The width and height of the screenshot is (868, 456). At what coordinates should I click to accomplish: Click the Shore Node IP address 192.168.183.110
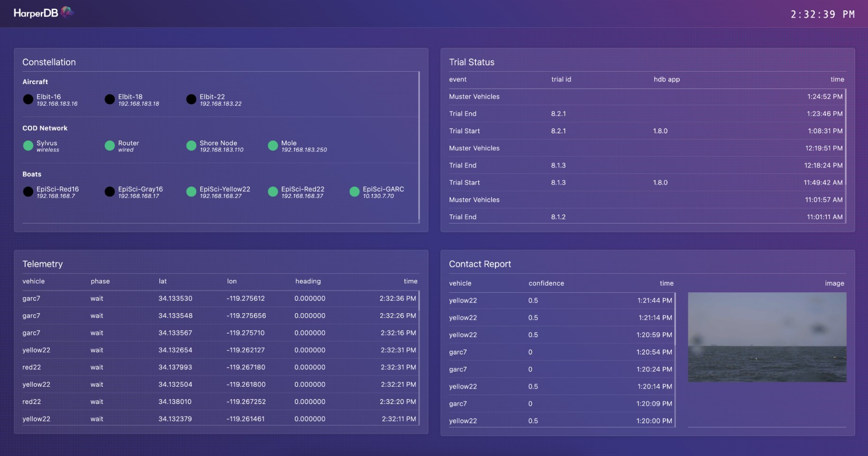pyautogui.click(x=221, y=150)
